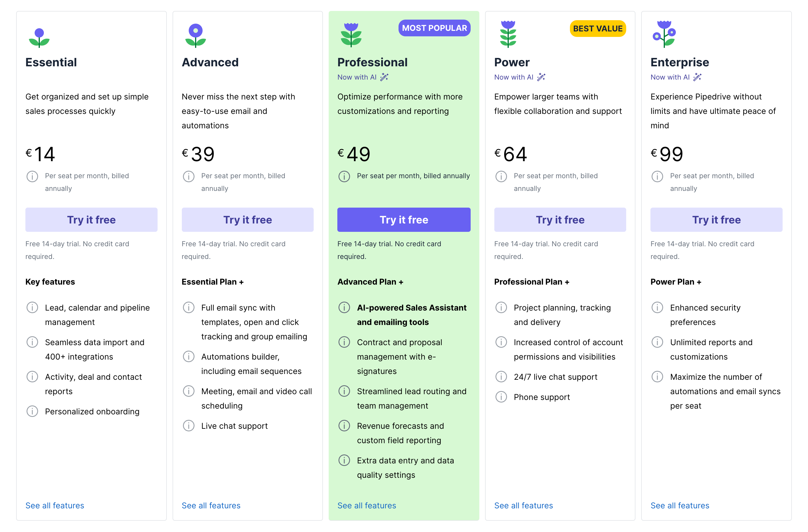Click 'Try it free' under the Essential plan
The width and height of the screenshot is (808, 532).
(91, 219)
